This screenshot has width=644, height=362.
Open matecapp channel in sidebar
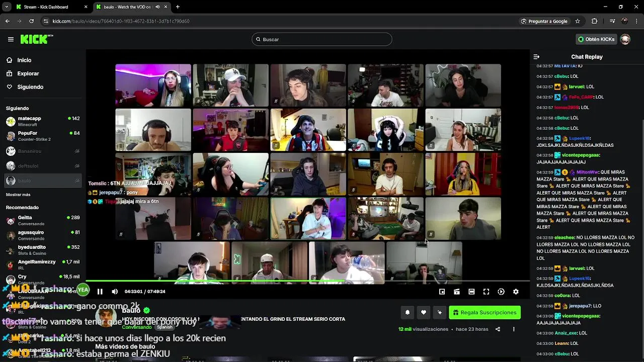click(x=43, y=121)
